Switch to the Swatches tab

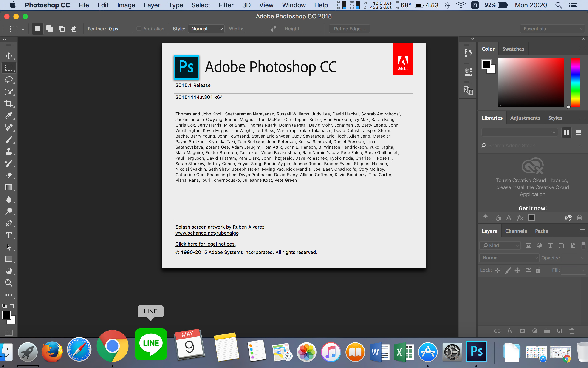pos(513,49)
